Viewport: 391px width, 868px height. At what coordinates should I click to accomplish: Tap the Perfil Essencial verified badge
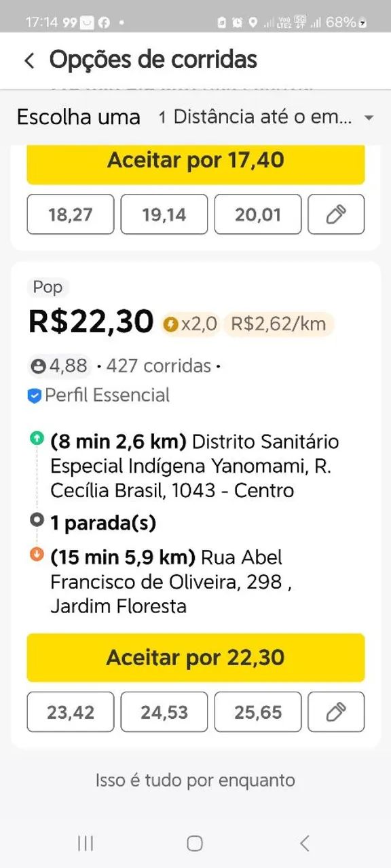point(35,395)
